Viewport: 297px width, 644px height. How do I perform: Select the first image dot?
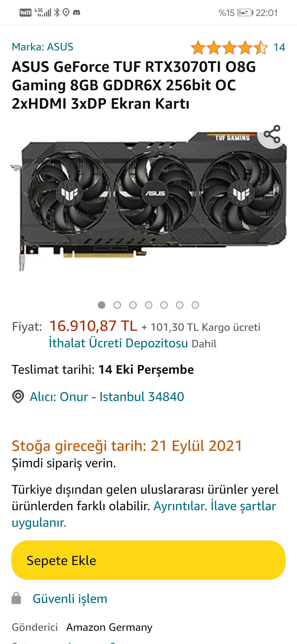(x=102, y=305)
